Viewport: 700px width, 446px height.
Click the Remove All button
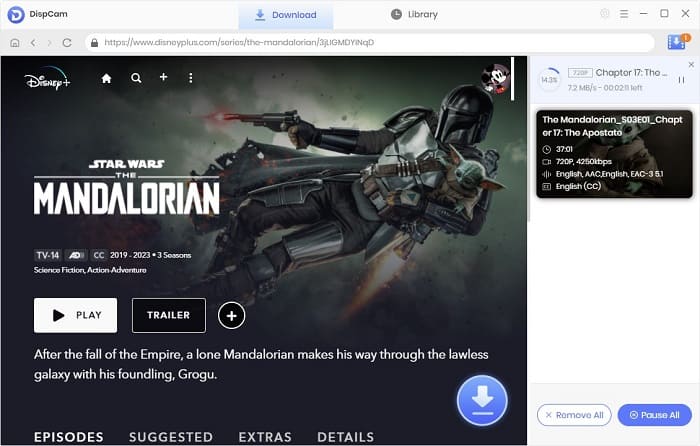tap(574, 415)
